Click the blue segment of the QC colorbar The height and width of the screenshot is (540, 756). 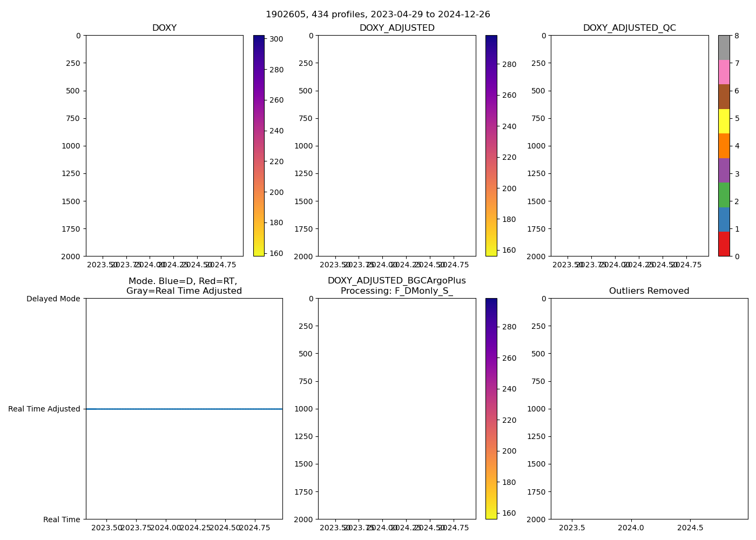724,219
